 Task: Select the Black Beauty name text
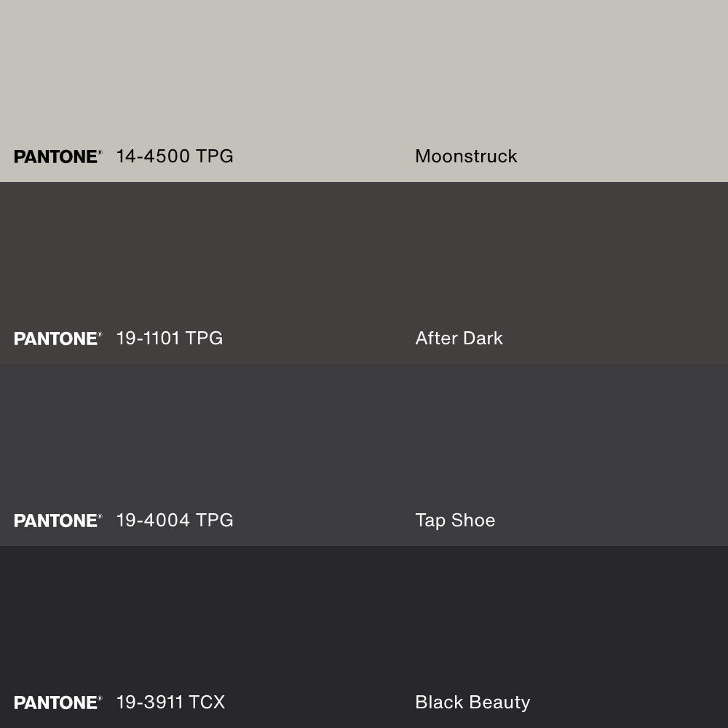pos(472,702)
